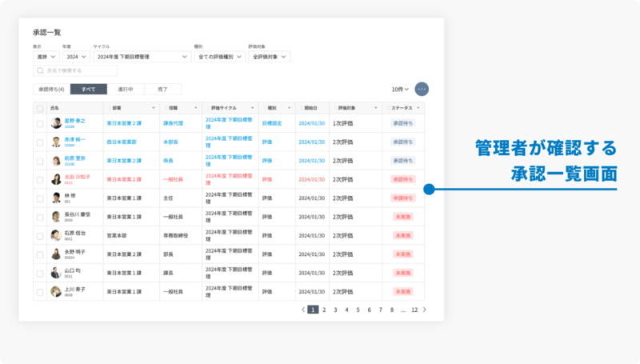The height and width of the screenshot is (364, 640).
Task: Click the 課長代理 position link
Action: [173, 123]
